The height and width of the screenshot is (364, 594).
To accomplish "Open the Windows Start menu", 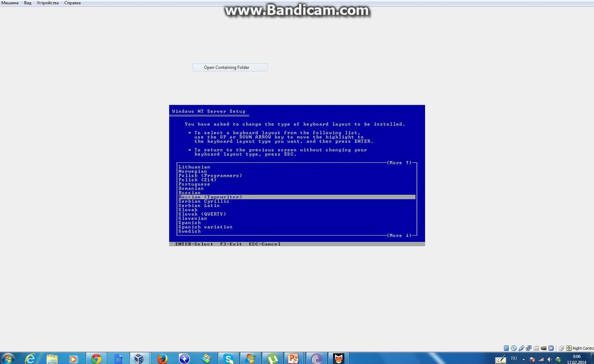I will [x=8, y=358].
